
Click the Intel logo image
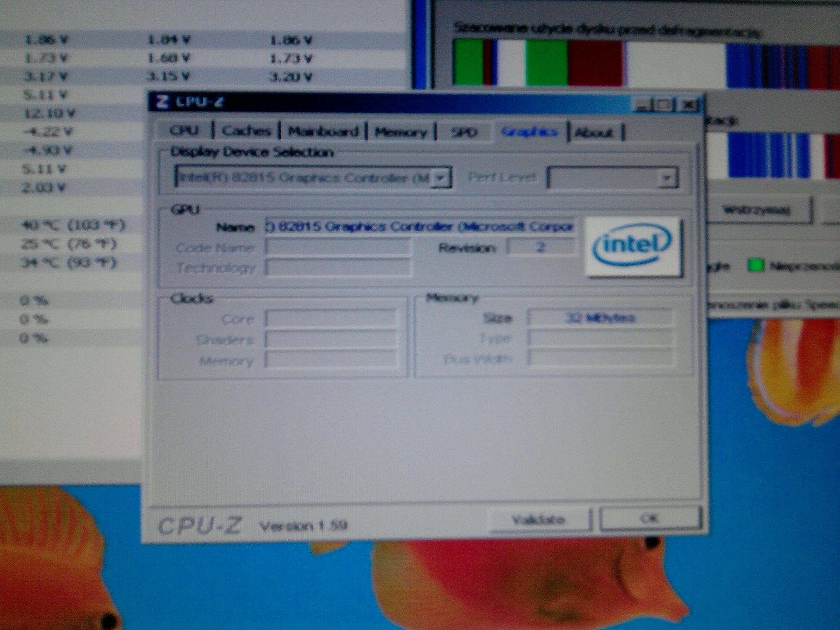(632, 247)
